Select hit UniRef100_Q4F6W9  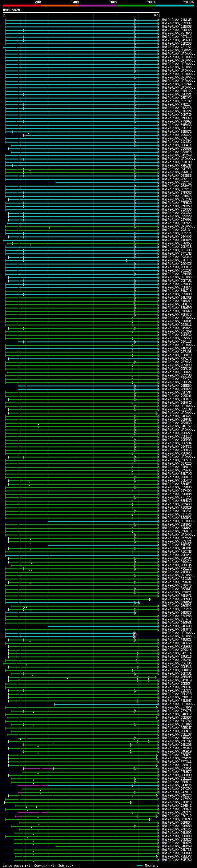click(x=177, y=626)
